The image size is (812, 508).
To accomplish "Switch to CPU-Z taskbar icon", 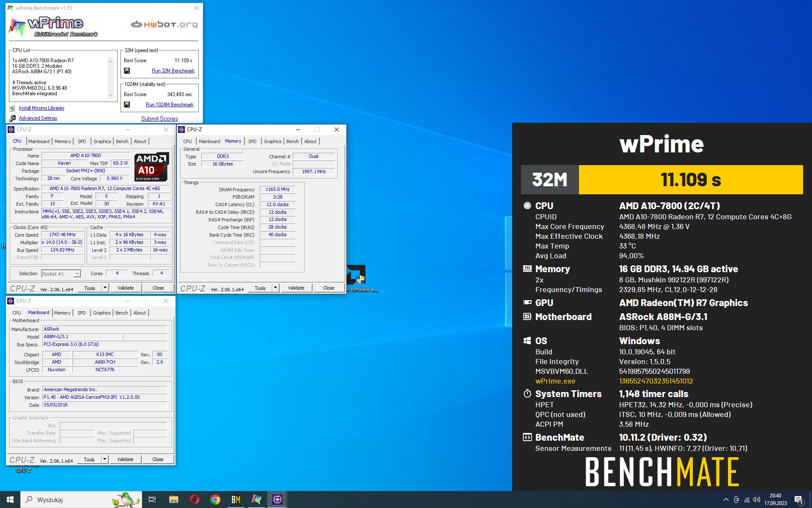I will pos(277,500).
